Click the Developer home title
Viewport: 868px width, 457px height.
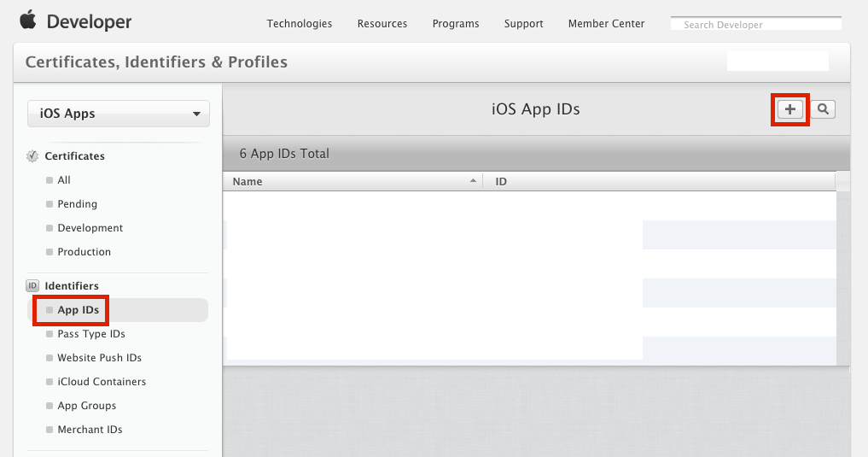[89, 21]
